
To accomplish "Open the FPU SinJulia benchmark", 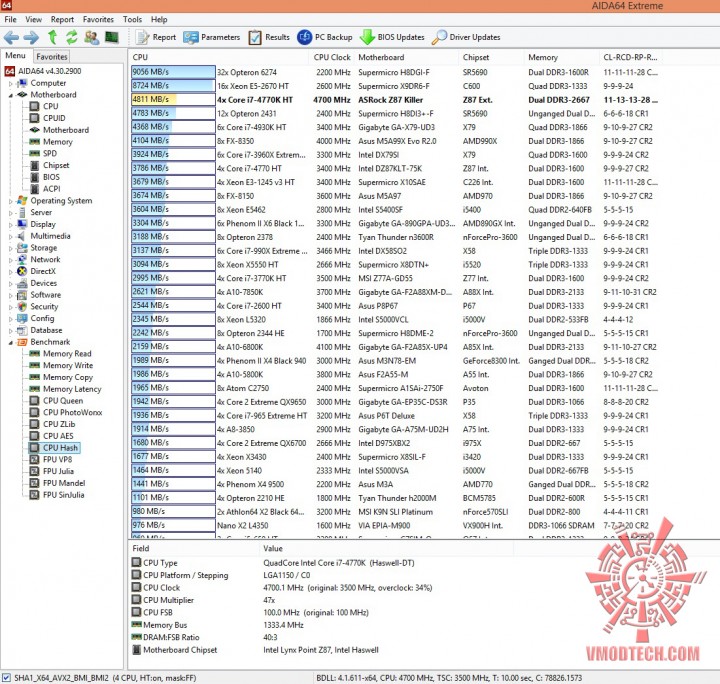I will point(63,495).
